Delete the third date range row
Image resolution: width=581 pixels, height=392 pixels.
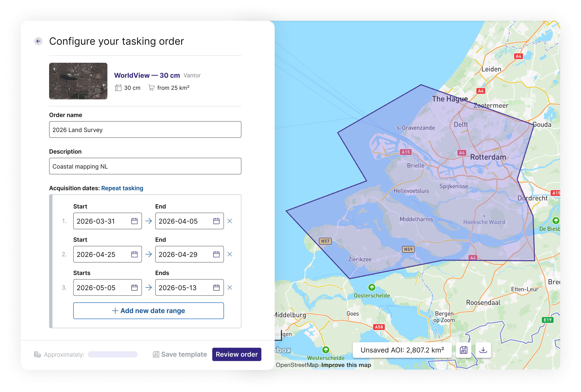pyautogui.click(x=230, y=288)
